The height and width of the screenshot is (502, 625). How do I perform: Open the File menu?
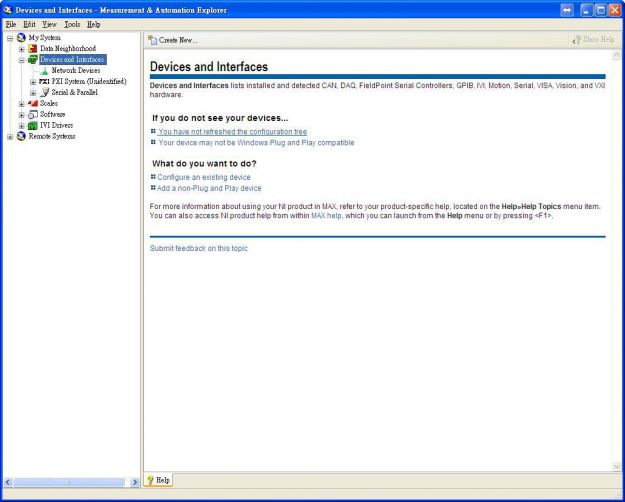pyautogui.click(x=11, y=24)
